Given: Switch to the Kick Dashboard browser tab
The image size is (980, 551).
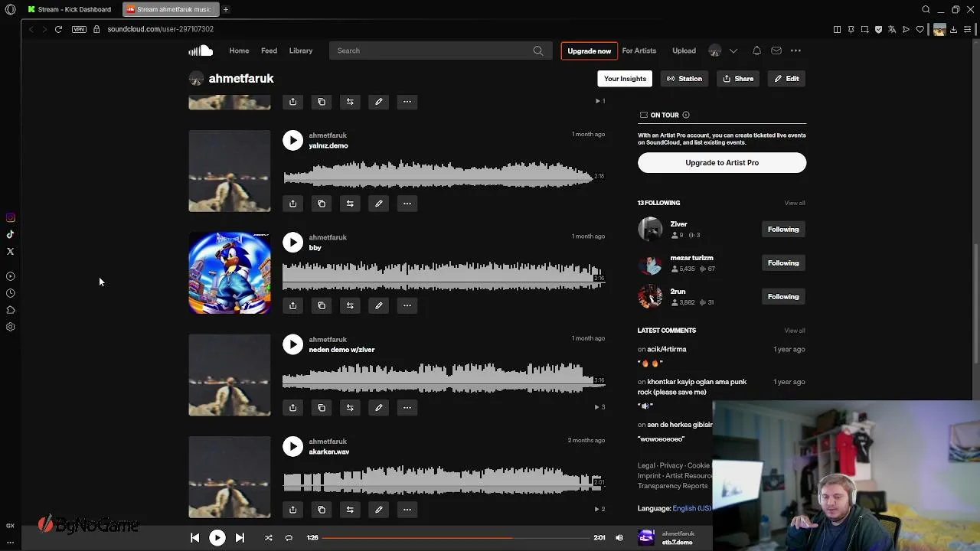Looking at the screenshot, I should (x=70, y=9).
